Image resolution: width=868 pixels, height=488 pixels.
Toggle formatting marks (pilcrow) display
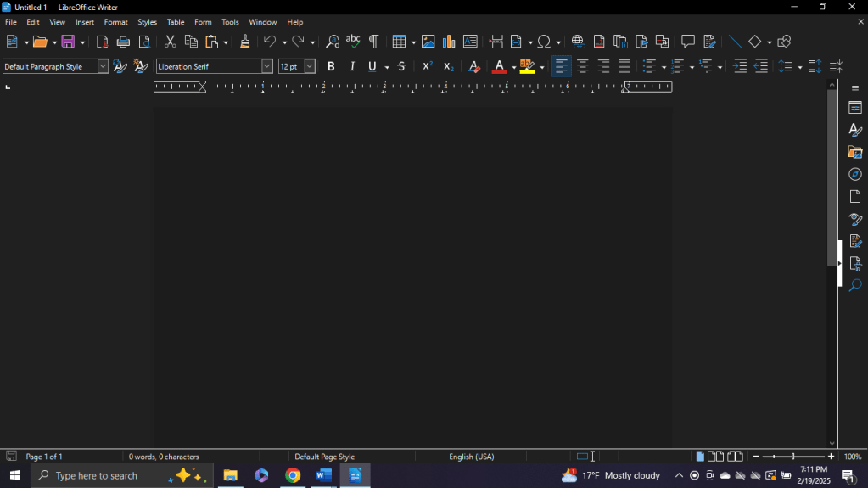click(373, 42)
